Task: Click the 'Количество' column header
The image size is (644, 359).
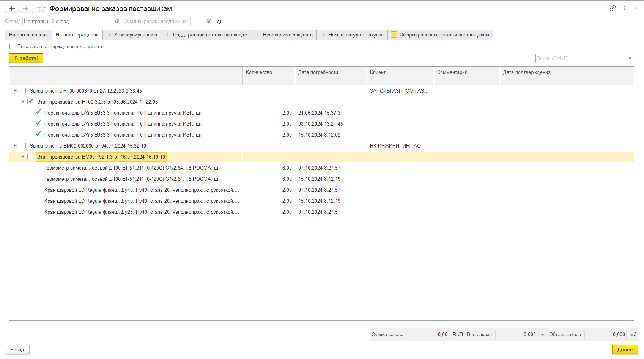Action: 269,76
